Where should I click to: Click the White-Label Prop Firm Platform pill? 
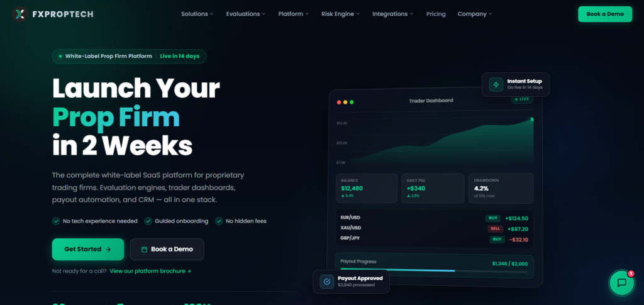130,56
